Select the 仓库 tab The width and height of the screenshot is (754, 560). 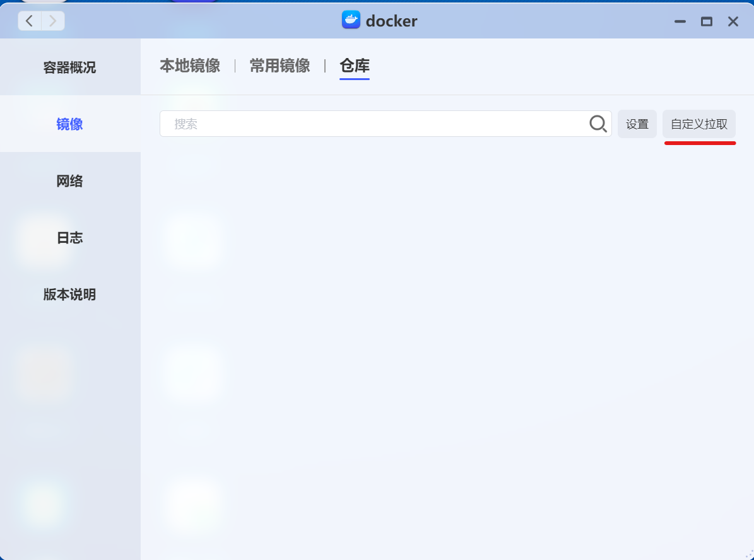pyautogui.click(x=354, y=66)
